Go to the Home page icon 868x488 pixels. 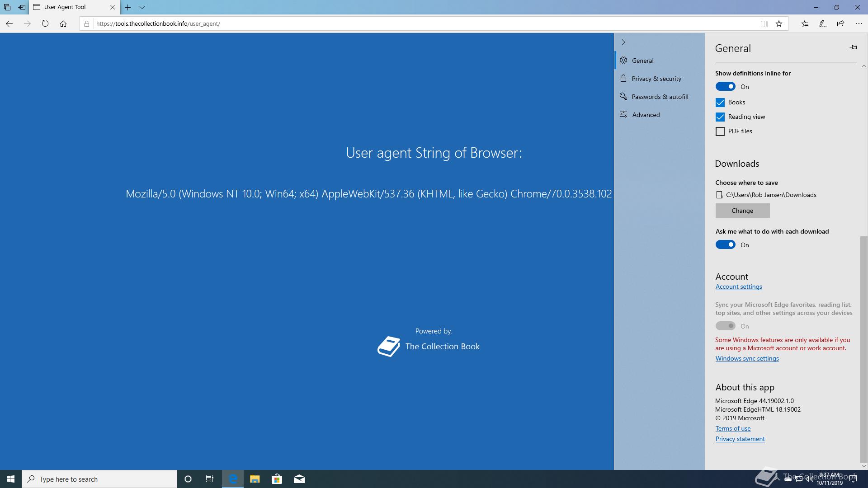tap(63, 23)
